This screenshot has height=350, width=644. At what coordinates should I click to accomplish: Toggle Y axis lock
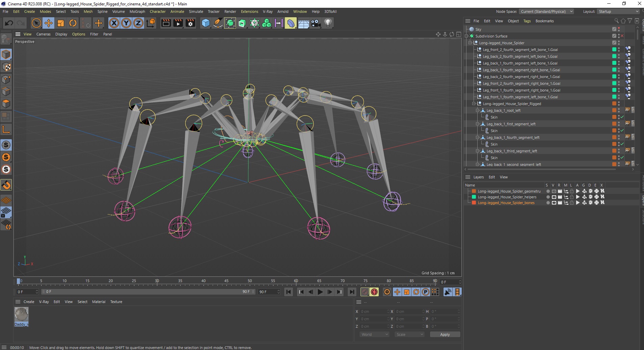pos(126,23)
